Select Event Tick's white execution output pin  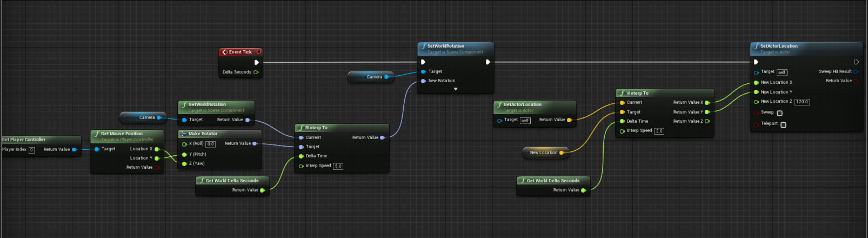[257, 62]
